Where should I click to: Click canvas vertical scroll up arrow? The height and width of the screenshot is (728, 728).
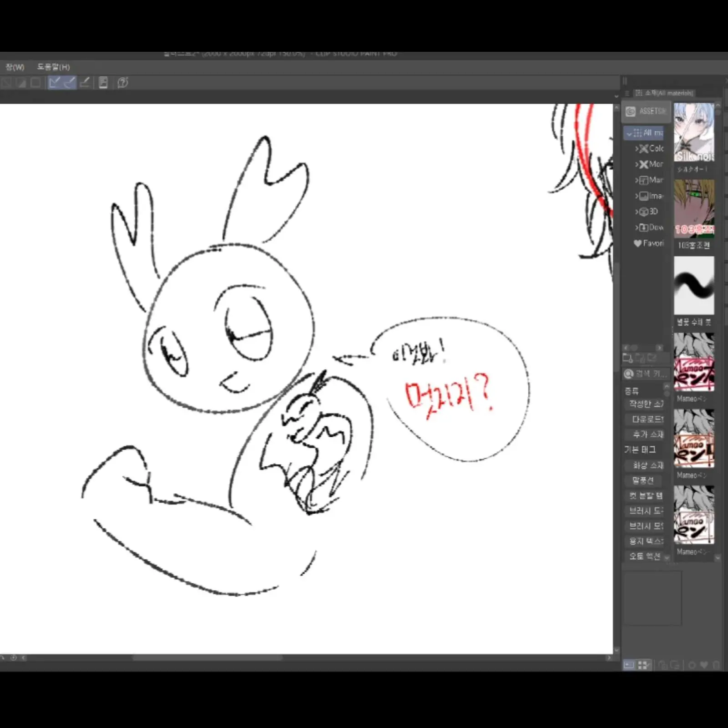617,108
